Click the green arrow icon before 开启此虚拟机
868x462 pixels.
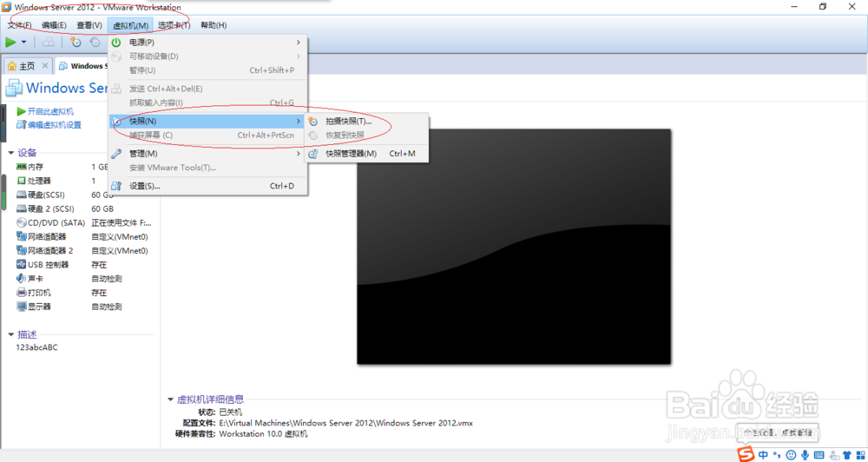pos(21,111)
